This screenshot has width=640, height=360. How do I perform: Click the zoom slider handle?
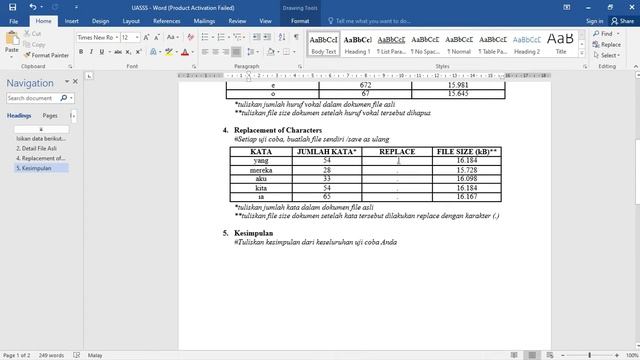[589, 356]
